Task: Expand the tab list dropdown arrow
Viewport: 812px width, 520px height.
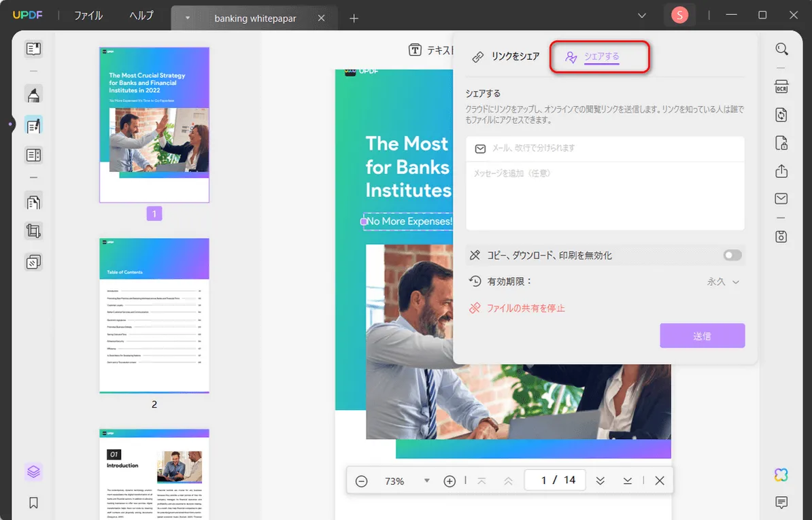Action: [x=188, y=18]
